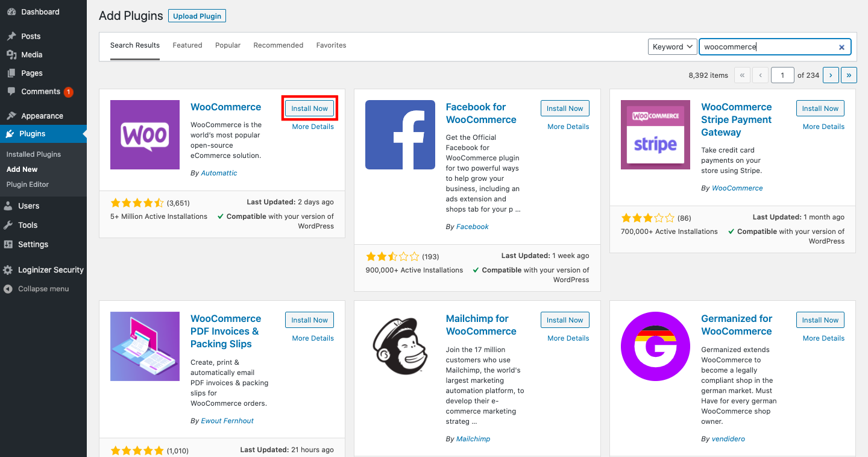The width and height of the screenshot is (868, 457).
Task: Select the Search Results tab
Action: (135, 45)
